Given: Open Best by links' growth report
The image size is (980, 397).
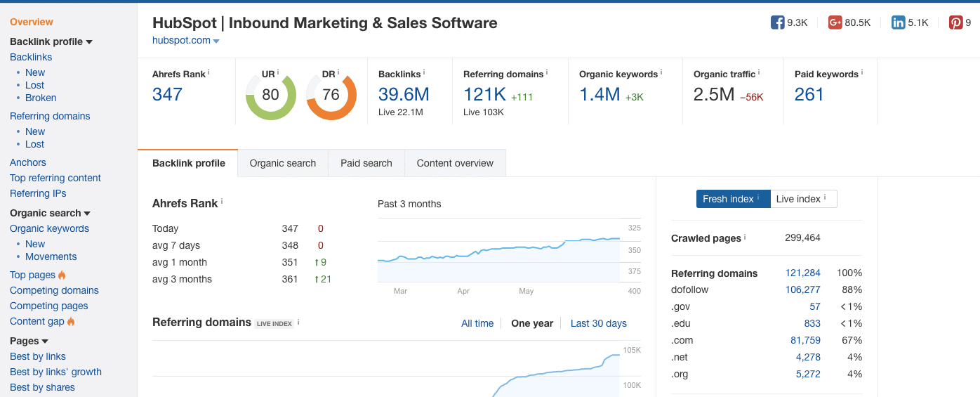Looking at the screenshot, I should [55, 372].
